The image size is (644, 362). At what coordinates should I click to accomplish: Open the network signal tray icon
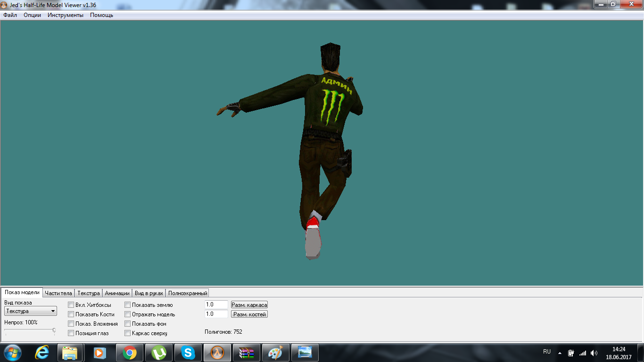(583, 353)
